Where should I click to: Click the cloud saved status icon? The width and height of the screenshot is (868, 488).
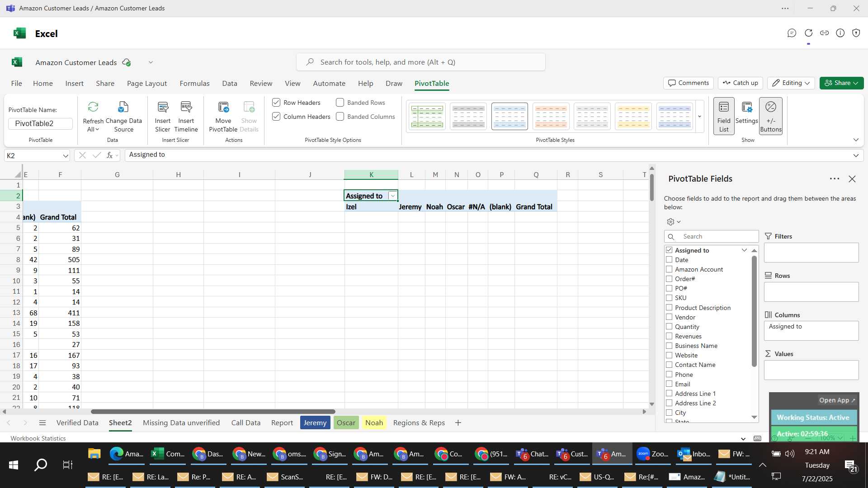click(127, 62)
